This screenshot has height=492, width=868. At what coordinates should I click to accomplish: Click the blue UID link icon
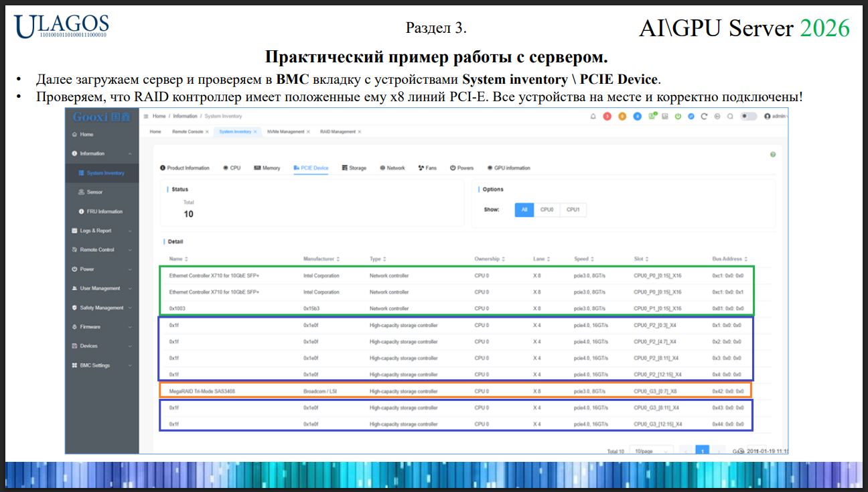click(x=691, y=116)
